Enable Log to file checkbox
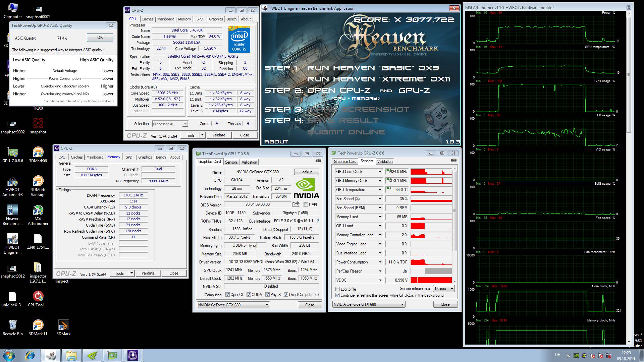The height and width of the screenshot is (362, 644). [x=337, y=289]
